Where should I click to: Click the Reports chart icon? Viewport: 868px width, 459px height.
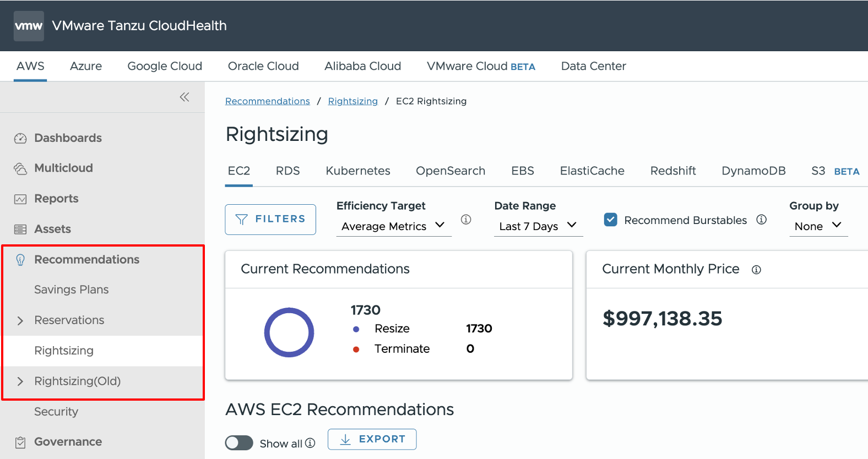tap(20, 199)
